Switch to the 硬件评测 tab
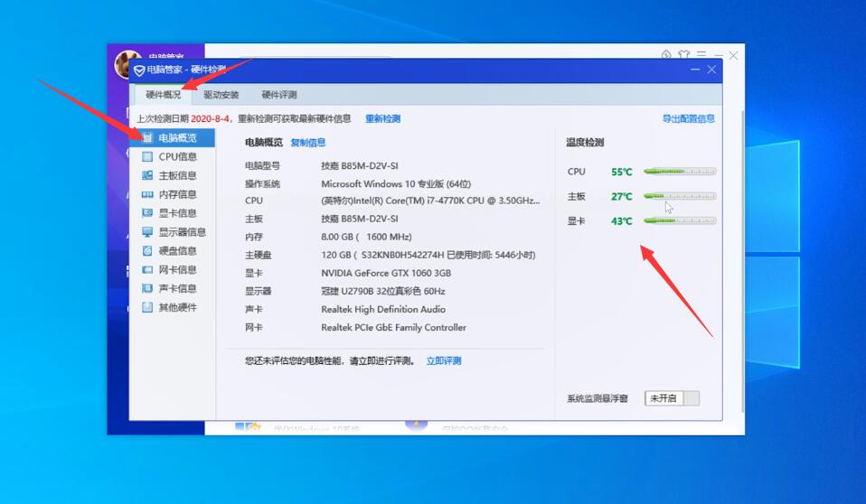 (x=279, y=95)
